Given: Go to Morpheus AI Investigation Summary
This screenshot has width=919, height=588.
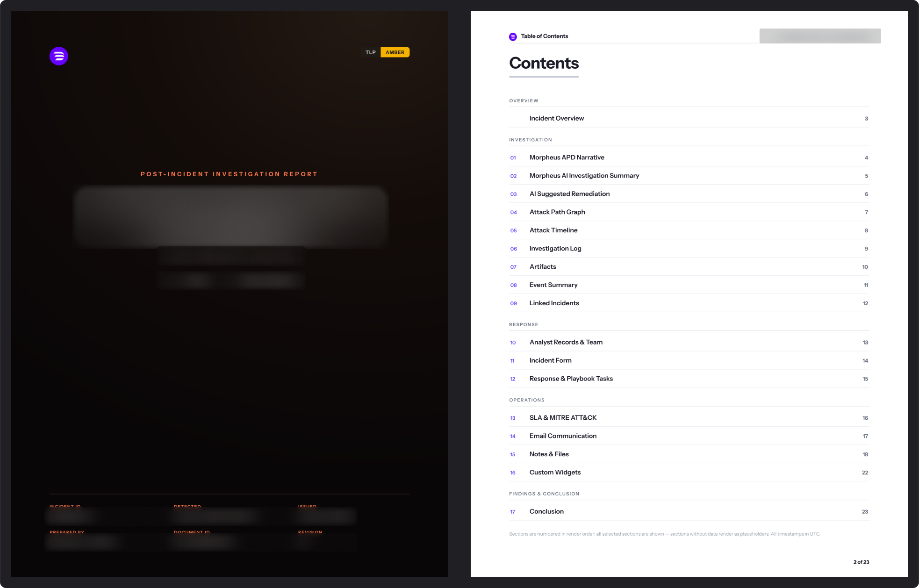Looking at the screenshot, I should [689, 176].
